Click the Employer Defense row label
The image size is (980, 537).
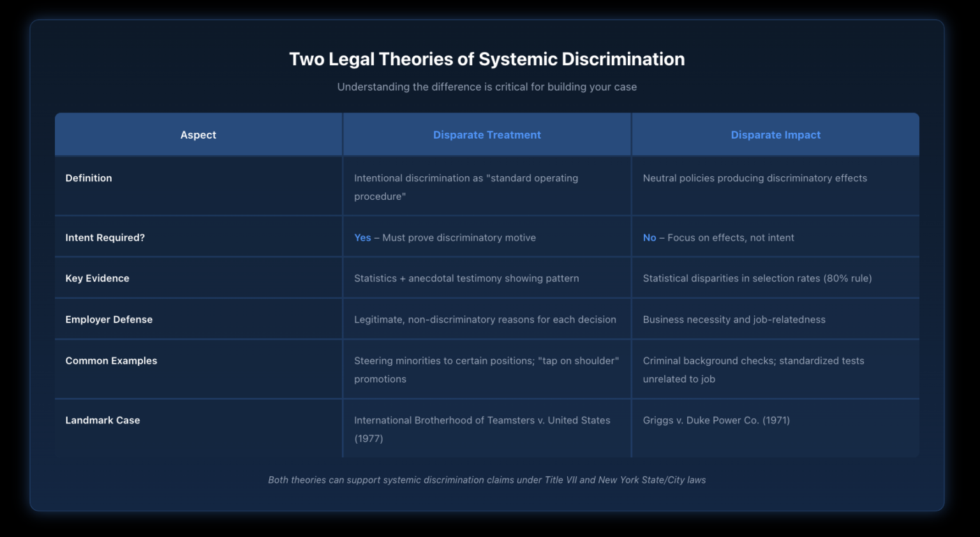[109, 319]
